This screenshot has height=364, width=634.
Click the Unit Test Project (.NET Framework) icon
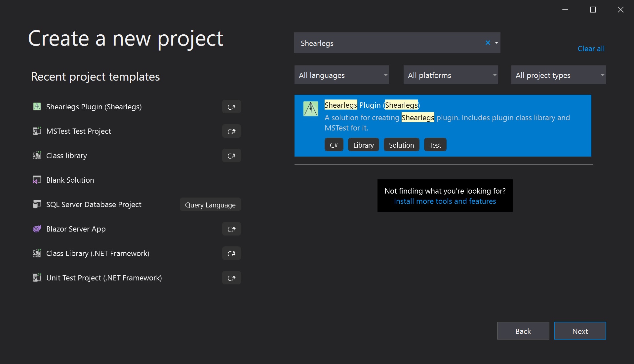coord(37,277)
